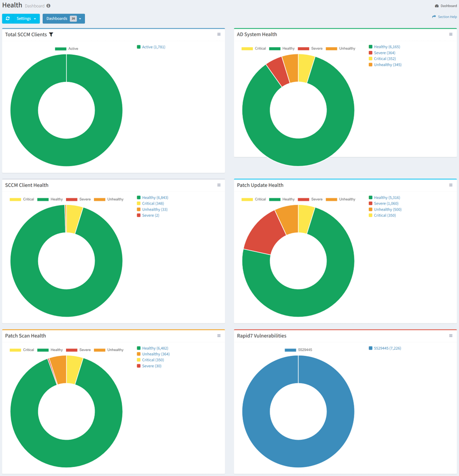Toggle Unhealthy series in Patch Scan Health legend
Screen dimensions: 459x476
coord(108,350)
